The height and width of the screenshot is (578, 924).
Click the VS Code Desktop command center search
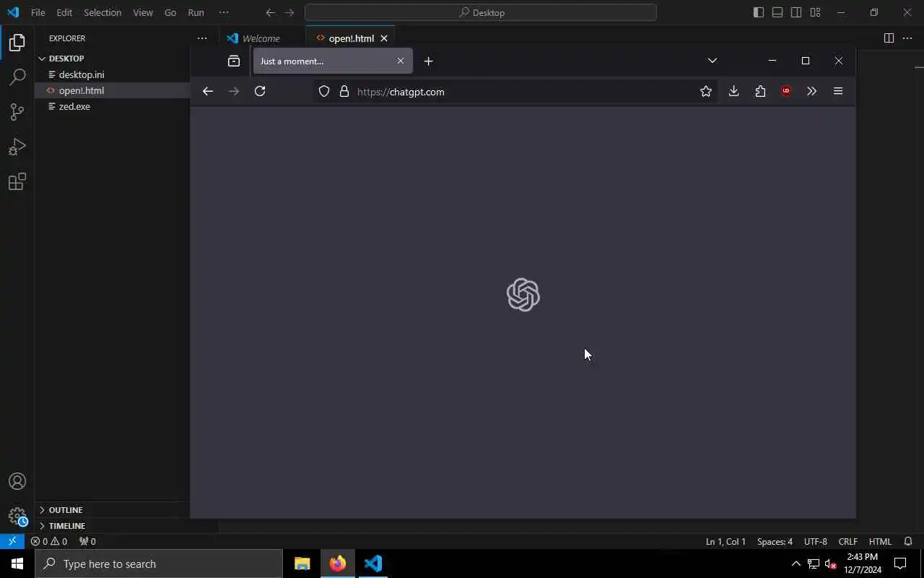click(x=481, y=12)
